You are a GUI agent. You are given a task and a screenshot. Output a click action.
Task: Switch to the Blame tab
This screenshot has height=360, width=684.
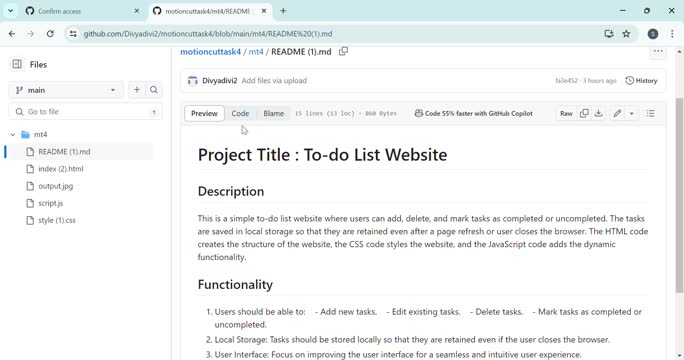pyautogui.click(x=274, y=113)
